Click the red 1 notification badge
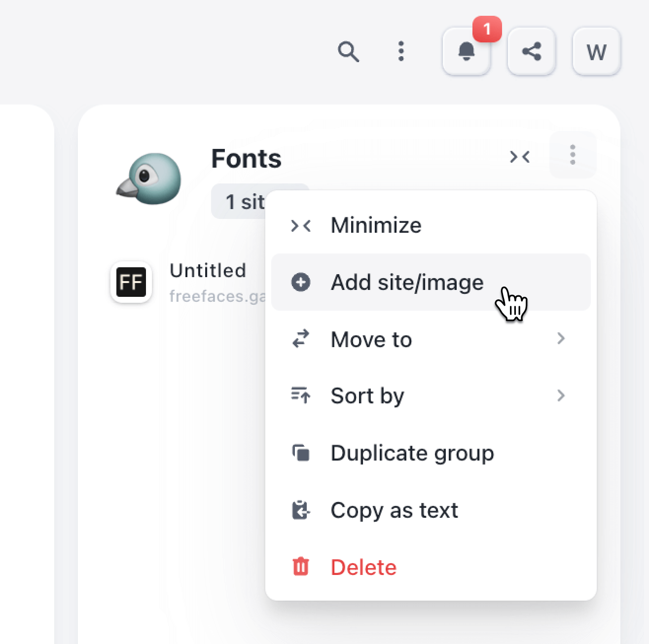The width and height of the screenshot is (649, 644). pos(487,29)
